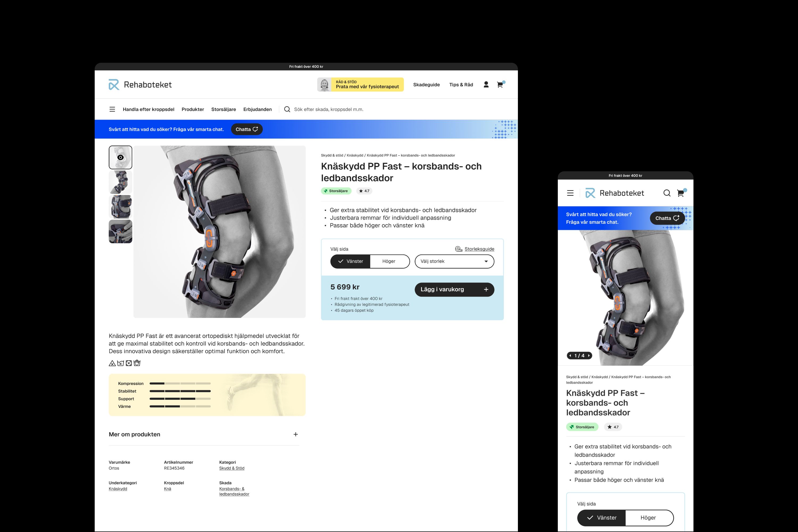Open the Produkter menu item
The image size is (798, 532).
[x=193, y=109]
